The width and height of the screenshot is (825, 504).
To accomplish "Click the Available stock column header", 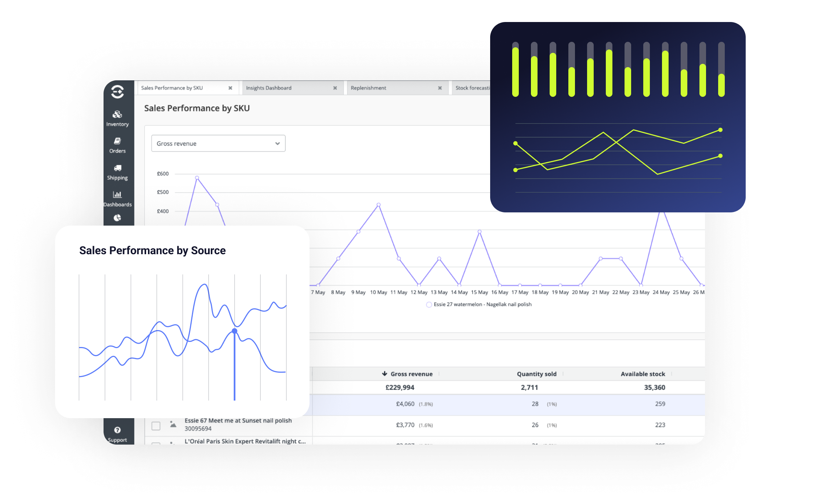I will [643, 374].
